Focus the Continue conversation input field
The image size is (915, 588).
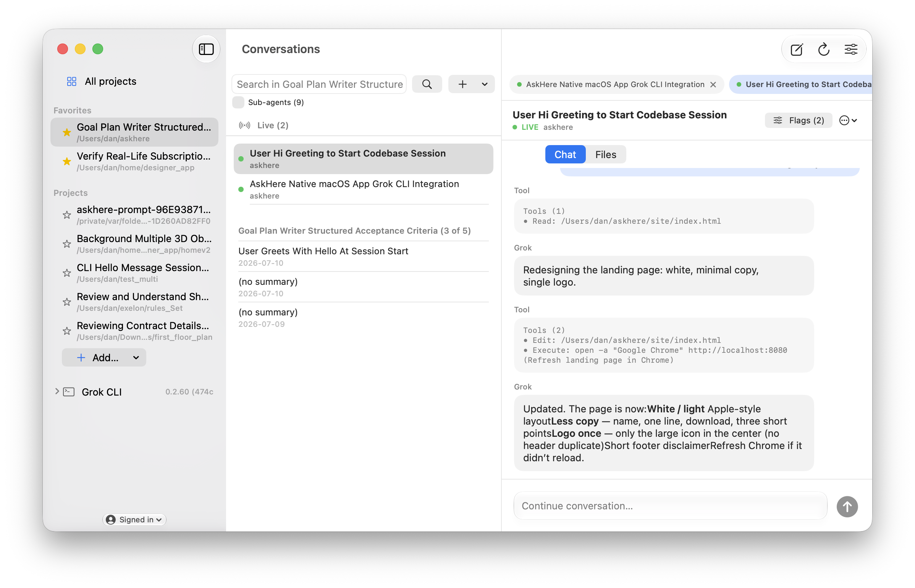pyautogui.click(x=670, y=506)
